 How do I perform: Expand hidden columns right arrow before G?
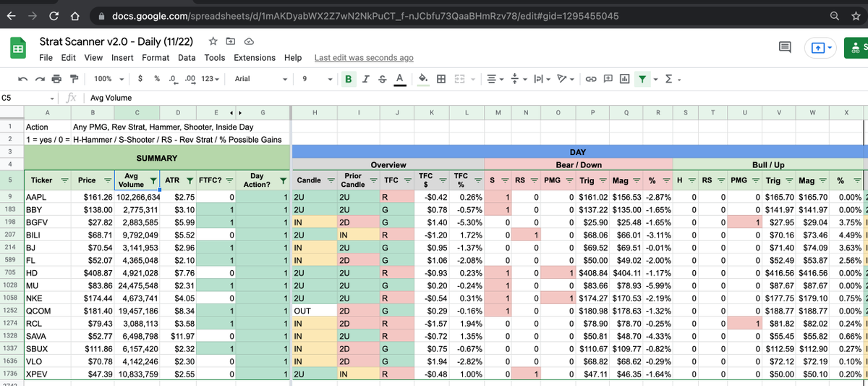click(239, 112)
